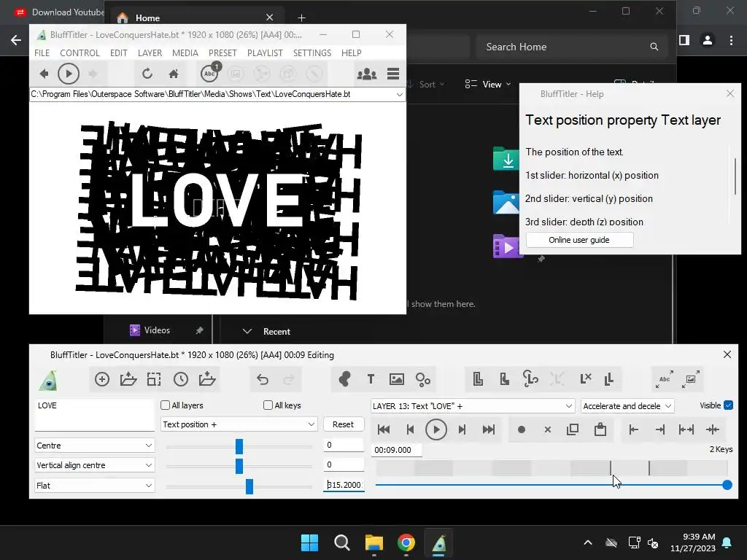747x560 pixels.
Task: Click the BluffTitler eye logo in tool window
Action: [49, 381]
